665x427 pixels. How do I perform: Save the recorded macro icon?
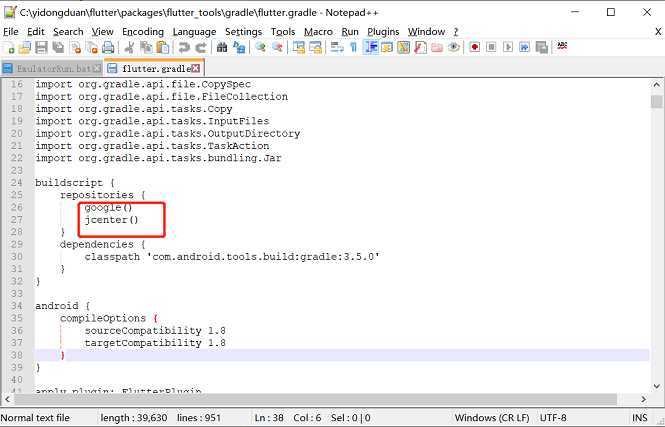[542, 47]
